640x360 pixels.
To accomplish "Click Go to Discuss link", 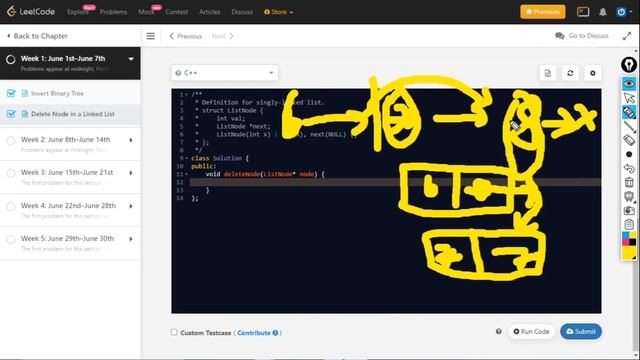I will [582, 36].
